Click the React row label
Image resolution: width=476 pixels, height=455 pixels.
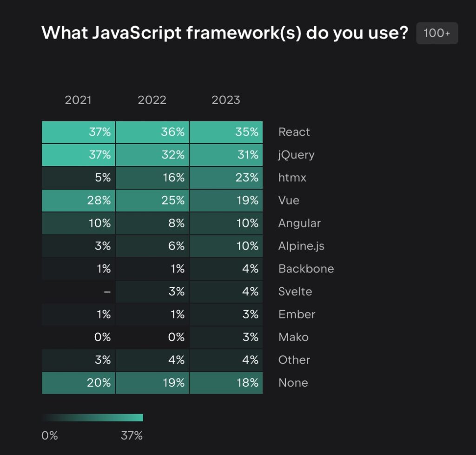tap(294, 132)
